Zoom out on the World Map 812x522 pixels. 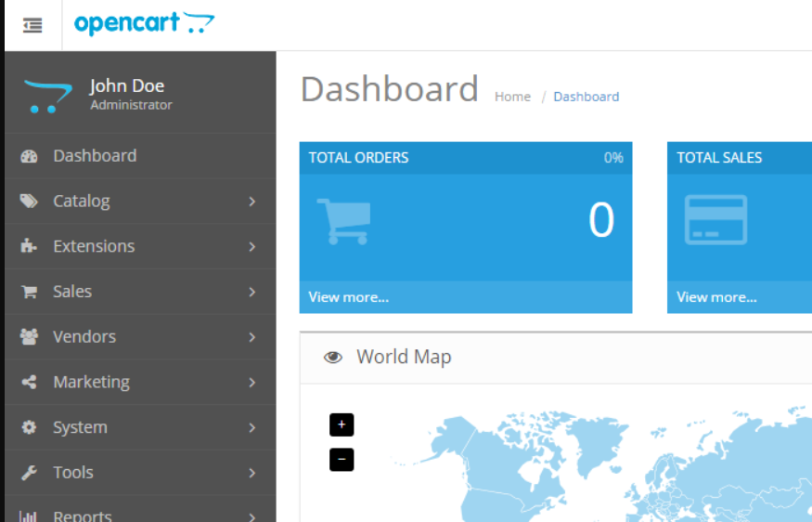click(x=342, y=459)
